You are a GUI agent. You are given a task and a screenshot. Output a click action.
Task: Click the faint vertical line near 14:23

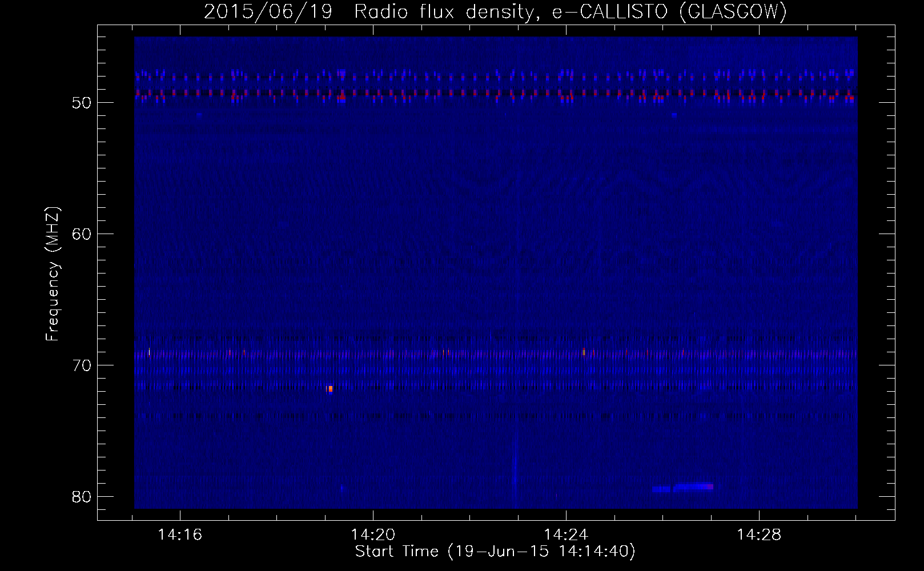(515, 468)
